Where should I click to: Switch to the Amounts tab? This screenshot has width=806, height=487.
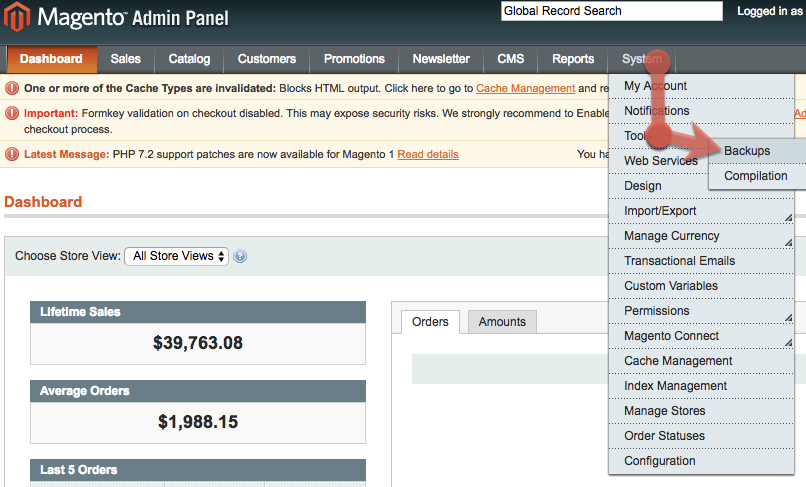click(502, 322)
